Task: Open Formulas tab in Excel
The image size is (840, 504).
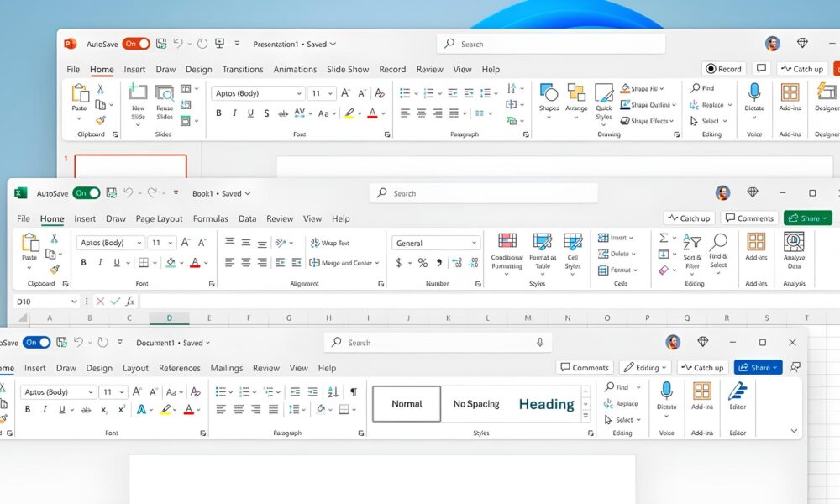Action: 211,218
